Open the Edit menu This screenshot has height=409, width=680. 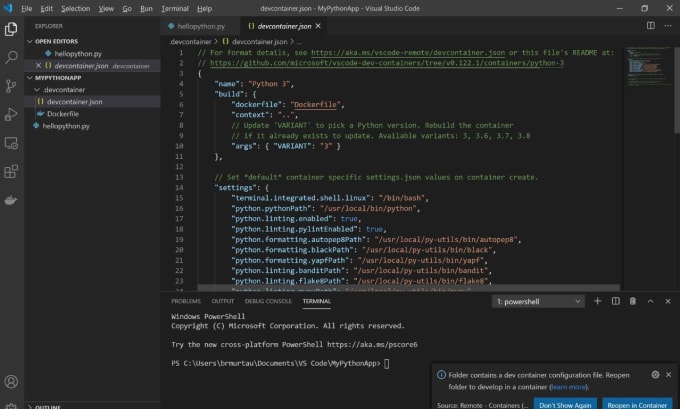click(x=46, y=8)
